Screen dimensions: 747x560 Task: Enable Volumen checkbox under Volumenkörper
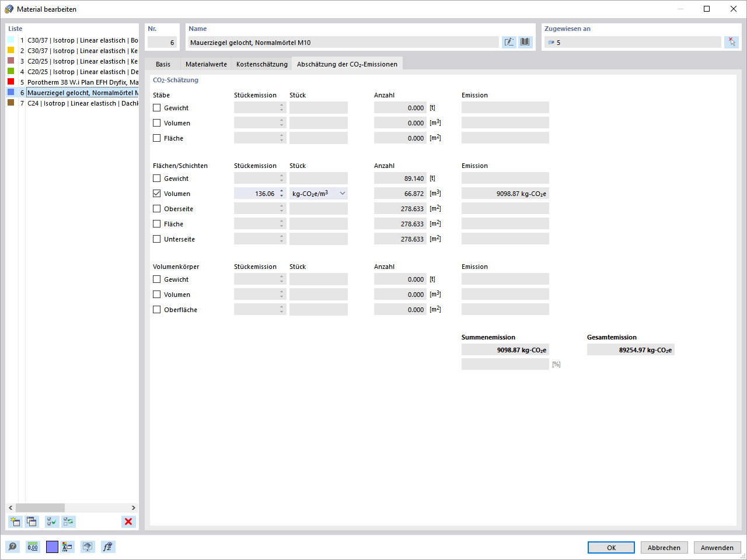(x=156, y=295)
